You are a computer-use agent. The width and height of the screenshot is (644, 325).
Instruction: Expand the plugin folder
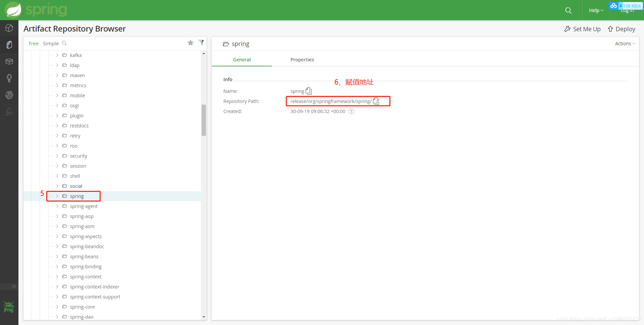click(57, 115)
